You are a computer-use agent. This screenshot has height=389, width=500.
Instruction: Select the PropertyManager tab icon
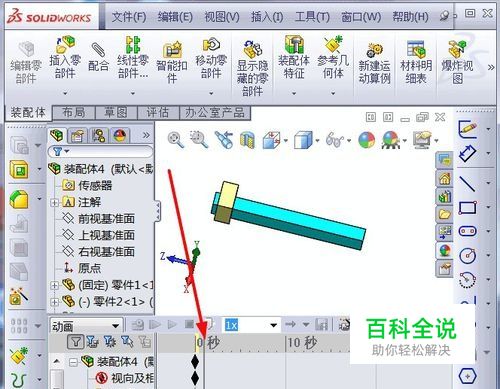[77, 136]
